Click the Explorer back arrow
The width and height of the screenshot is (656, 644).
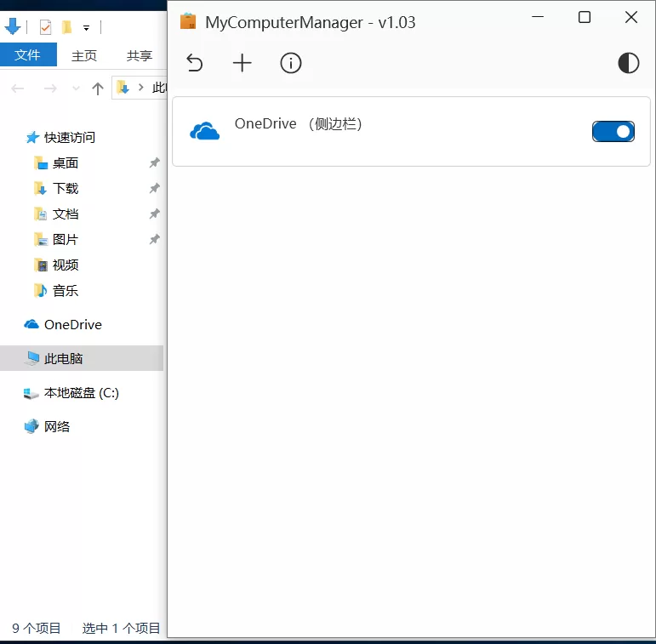tap(18, 88)
